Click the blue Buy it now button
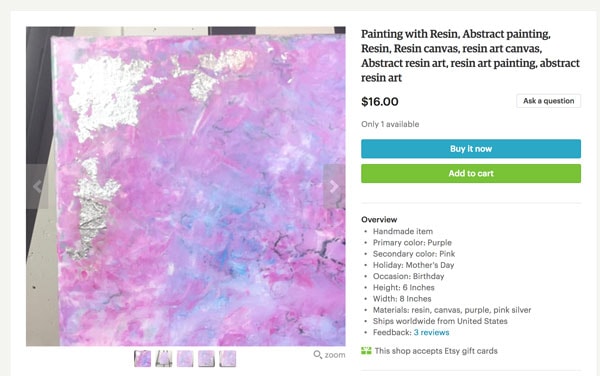Image resolution: width=600 pixels, height=376 pixels. coord(471,149)
